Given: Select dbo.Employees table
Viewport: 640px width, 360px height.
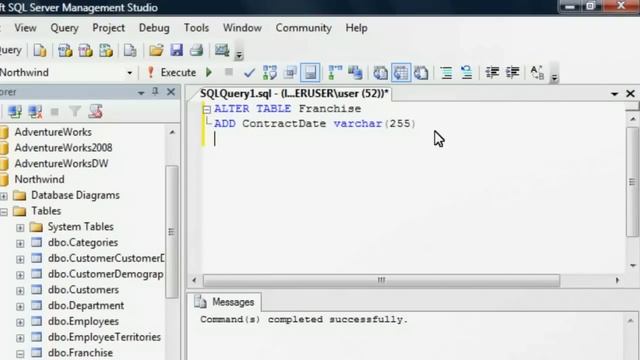Looking at the screenshot, I should pyautogui.click(x=83, y=321).
